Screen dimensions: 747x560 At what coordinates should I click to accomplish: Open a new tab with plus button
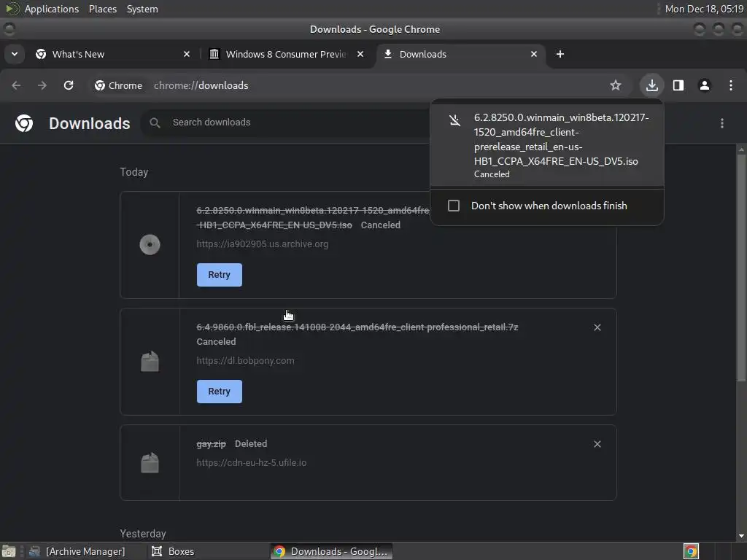coord(560,54)
